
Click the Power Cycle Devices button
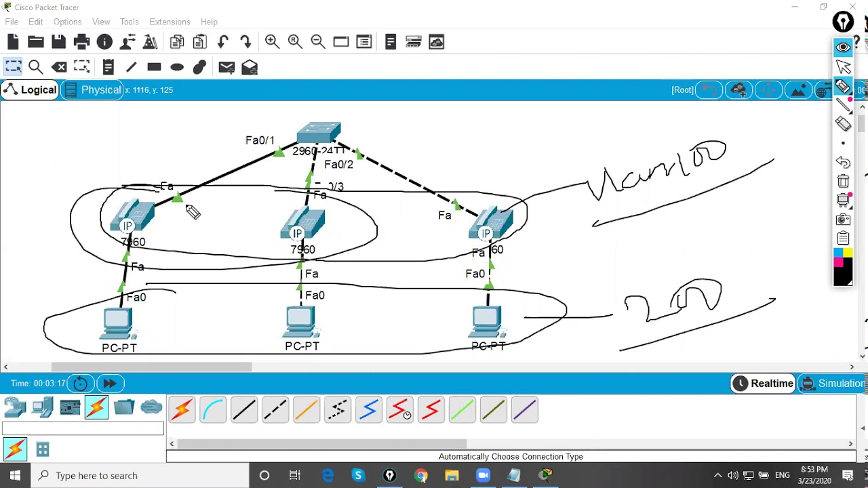[80, 384]
